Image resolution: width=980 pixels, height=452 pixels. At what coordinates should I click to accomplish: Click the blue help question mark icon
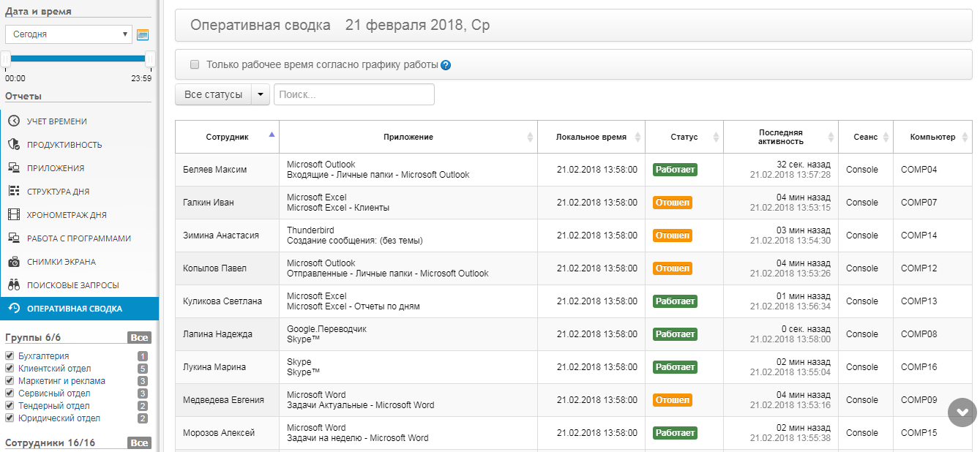coord(446,65)
